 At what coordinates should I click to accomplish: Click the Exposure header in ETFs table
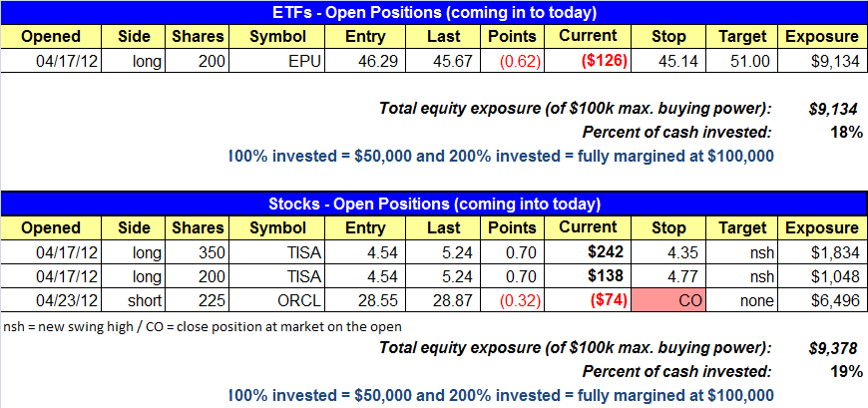[x=823, y=37]
